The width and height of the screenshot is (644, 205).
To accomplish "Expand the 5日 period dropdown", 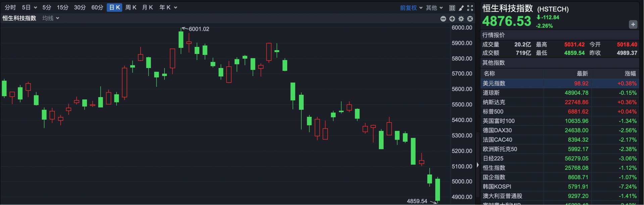I will click(x=29, y=7).
